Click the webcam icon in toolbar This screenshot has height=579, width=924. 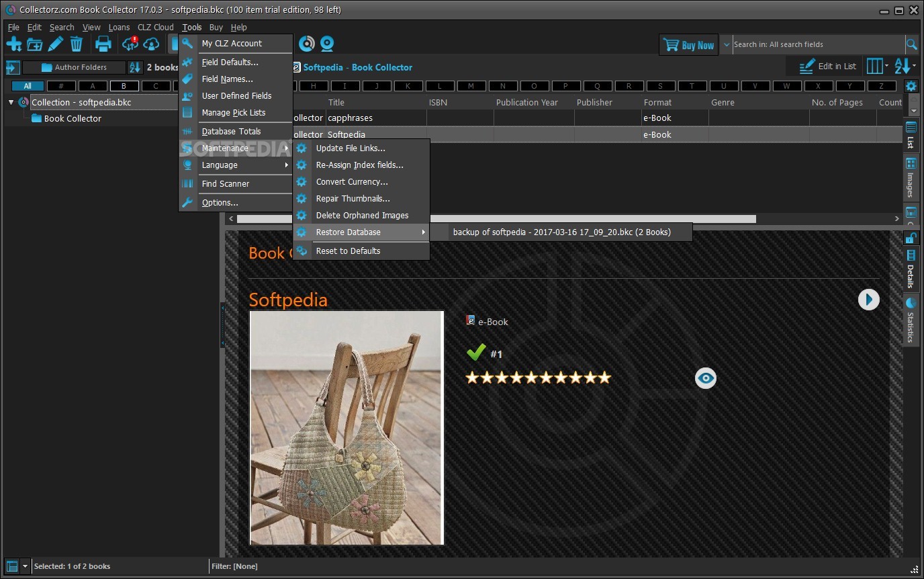pos(327,44)
